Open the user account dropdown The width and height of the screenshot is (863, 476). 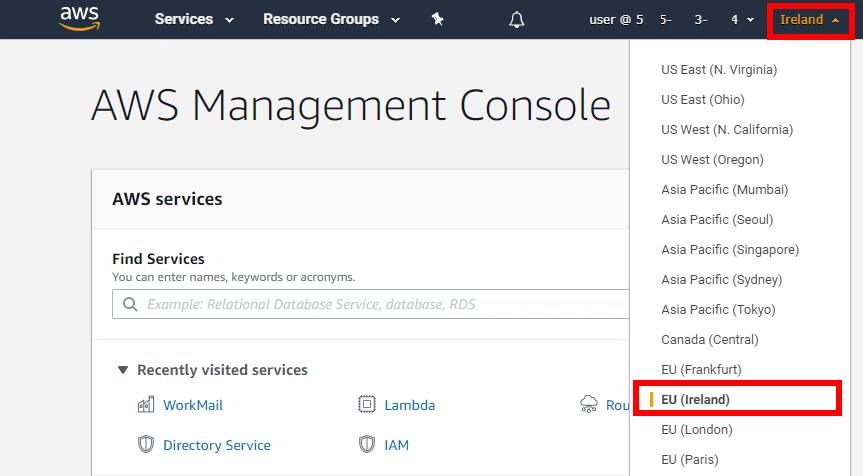coord(672,19)
